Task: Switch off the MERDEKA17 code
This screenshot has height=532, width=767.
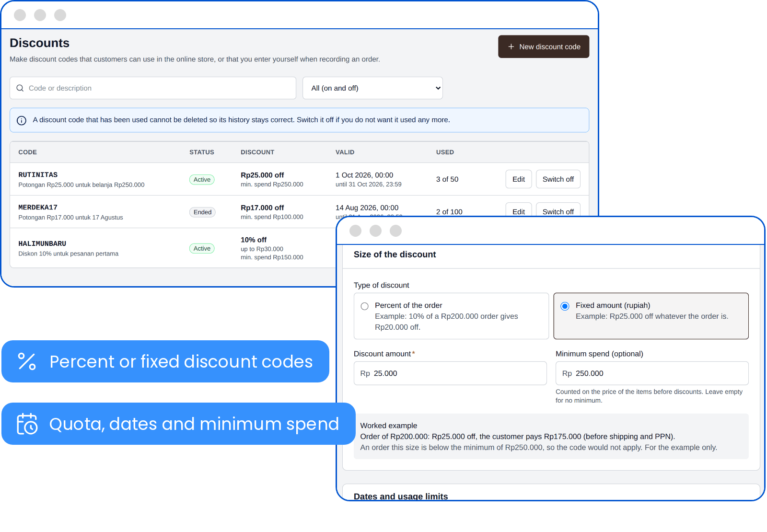Action: 558,210
